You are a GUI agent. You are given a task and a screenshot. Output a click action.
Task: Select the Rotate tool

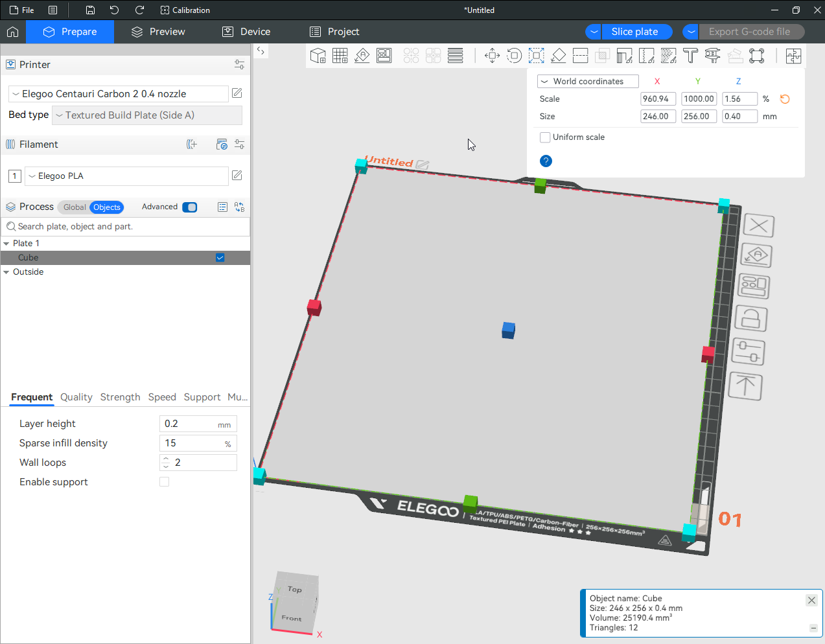click(514, 56)
